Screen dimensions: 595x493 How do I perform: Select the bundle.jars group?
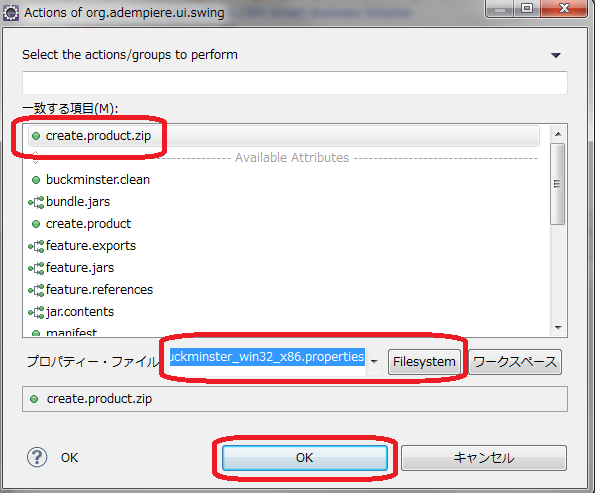point(283,202)
